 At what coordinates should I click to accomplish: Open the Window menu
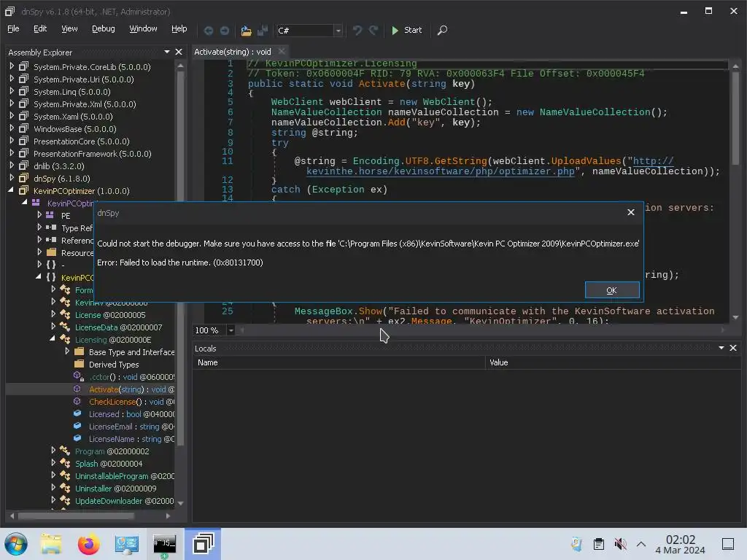coord(143,29)
